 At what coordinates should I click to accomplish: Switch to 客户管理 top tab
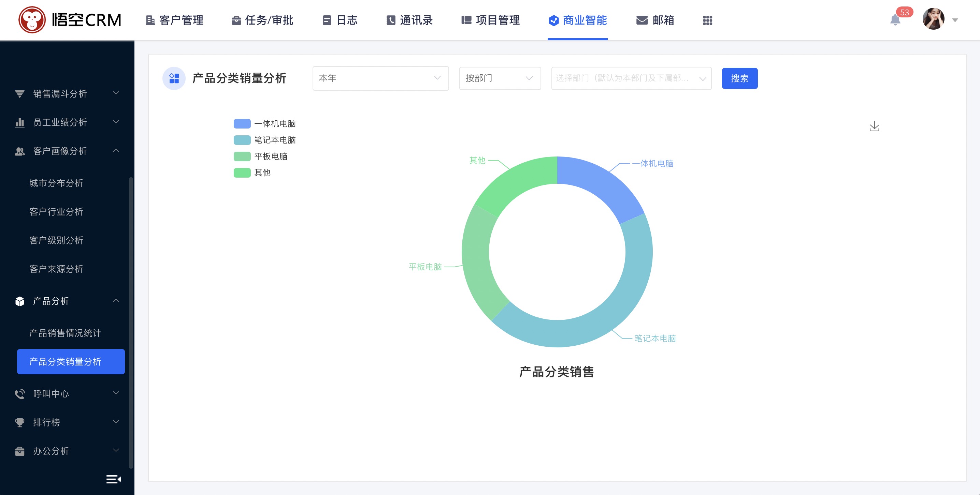(175, 20)
